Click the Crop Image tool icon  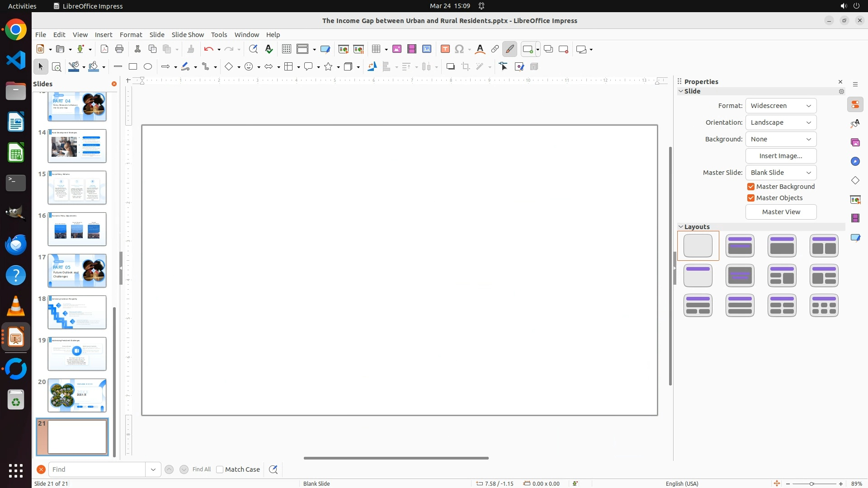pos(466,67)
